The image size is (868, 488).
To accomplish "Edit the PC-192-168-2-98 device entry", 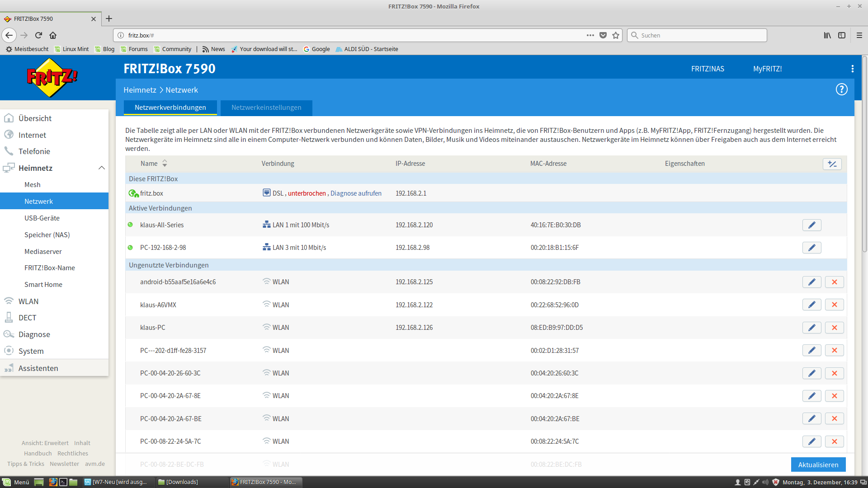I will pyautogui.click(x=811, y=248).
